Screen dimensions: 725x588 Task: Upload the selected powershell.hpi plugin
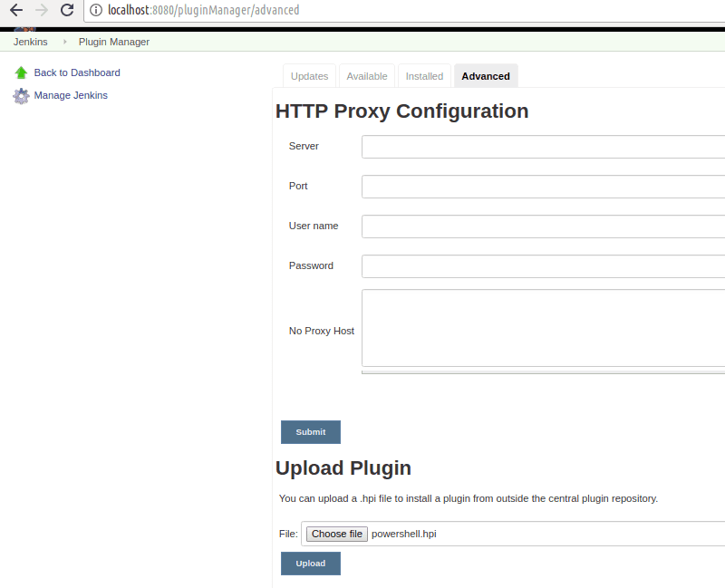(x=311, y=564)
